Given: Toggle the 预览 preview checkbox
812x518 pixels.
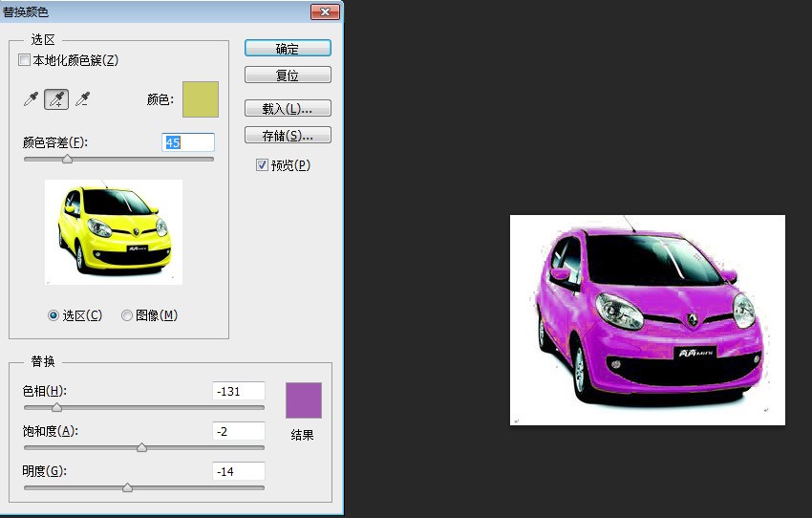Looking at the screenshot, I should tap(262, 165).
